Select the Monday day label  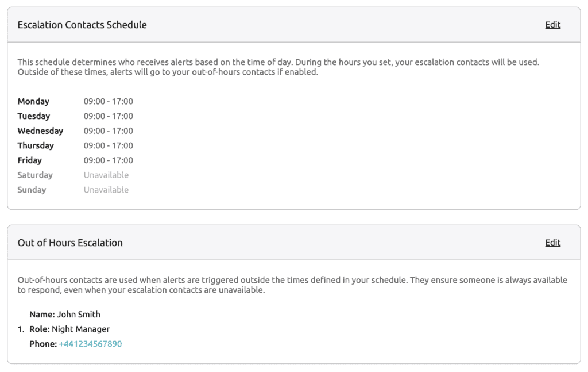[33, 102]
